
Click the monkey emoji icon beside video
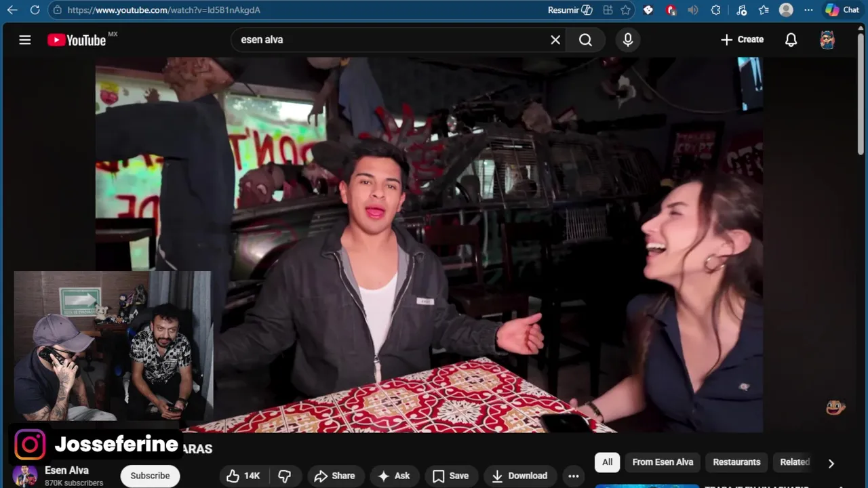[835, 408]
